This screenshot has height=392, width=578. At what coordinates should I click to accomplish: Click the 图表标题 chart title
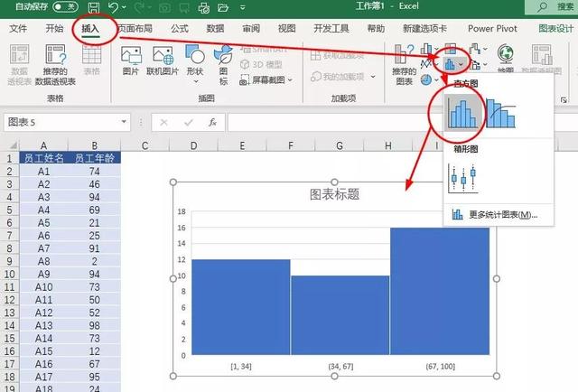coord(334,194)
